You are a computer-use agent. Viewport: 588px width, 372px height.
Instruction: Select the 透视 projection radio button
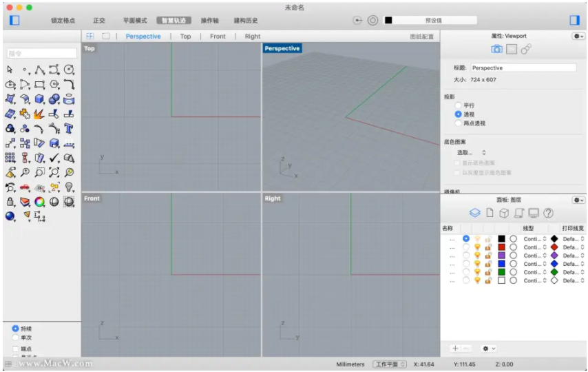pos(458,114)
